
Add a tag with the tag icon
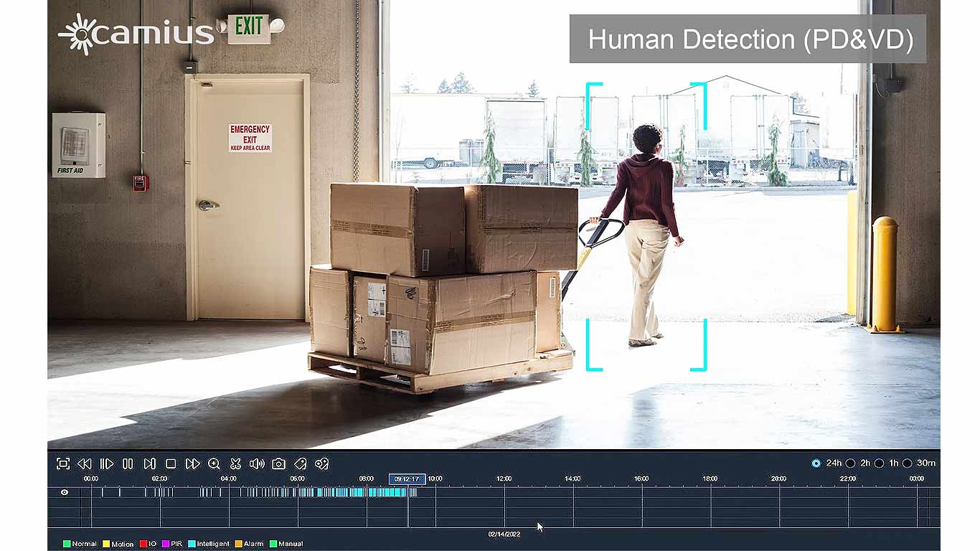coord(300,464)
